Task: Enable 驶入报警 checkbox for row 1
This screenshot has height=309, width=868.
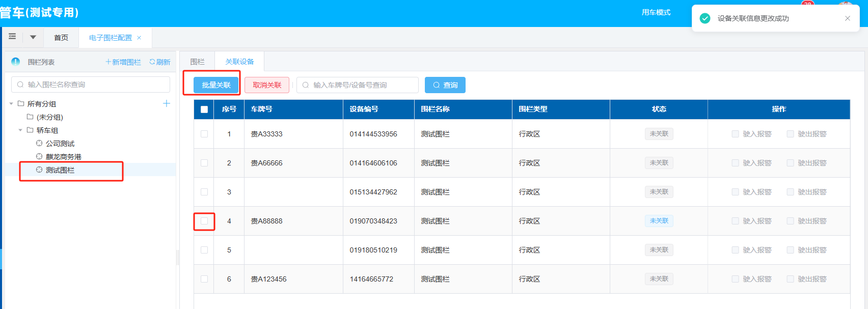Action: coord(735,134)
